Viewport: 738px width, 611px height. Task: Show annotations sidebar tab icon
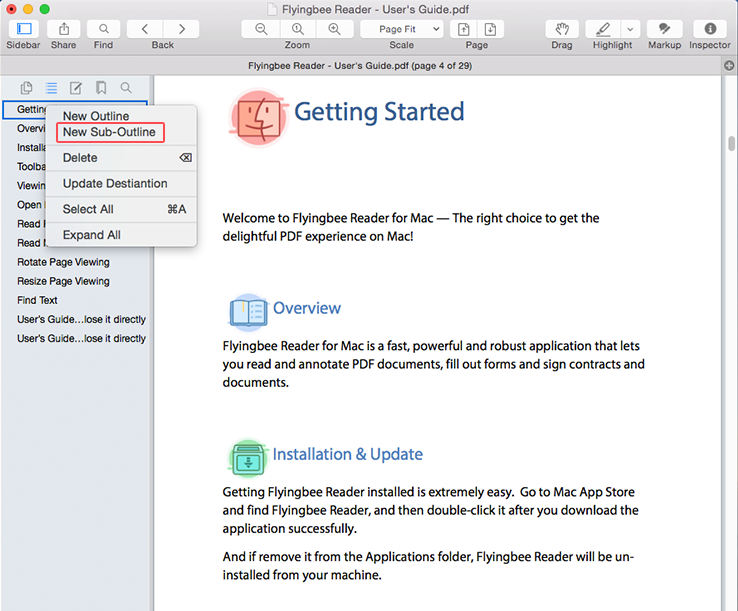click(x=76, y=88)
